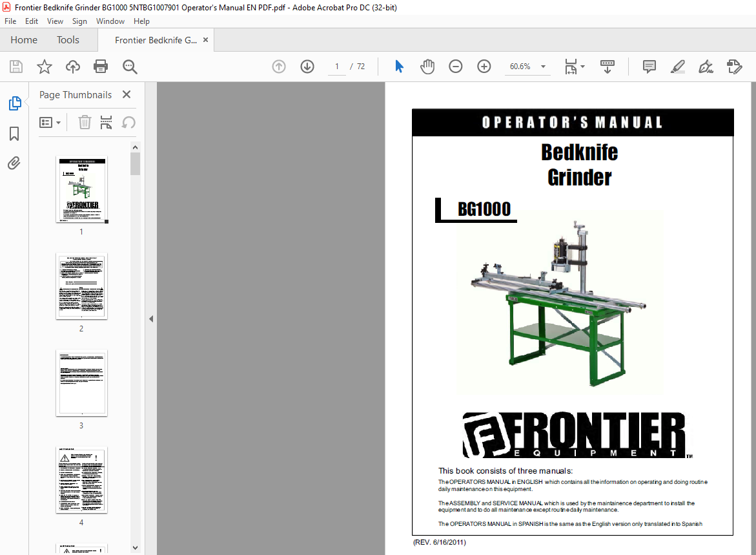Open the Window menu
The width and height of the screenshot is (756, 555).
coord(110,21)
